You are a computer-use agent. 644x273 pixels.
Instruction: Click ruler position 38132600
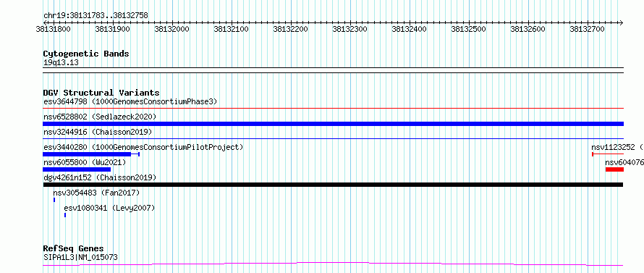pyautogui.click(x=528, y=29)
